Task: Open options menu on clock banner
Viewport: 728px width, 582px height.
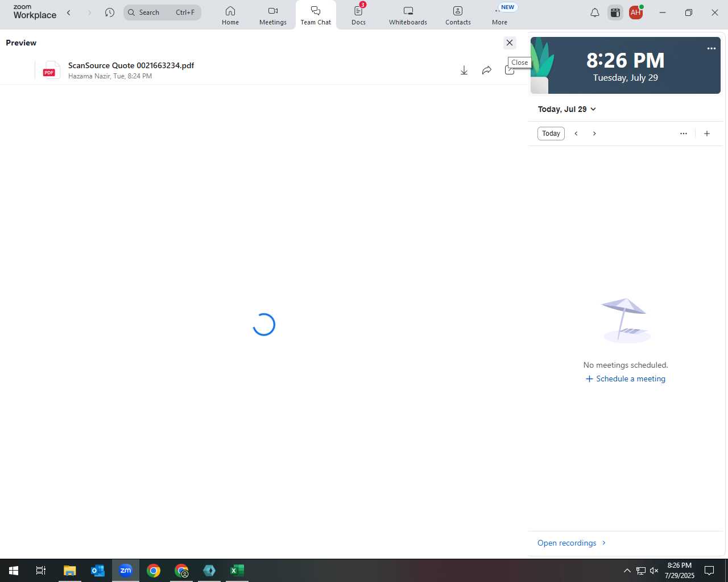Action: [712, 48]
